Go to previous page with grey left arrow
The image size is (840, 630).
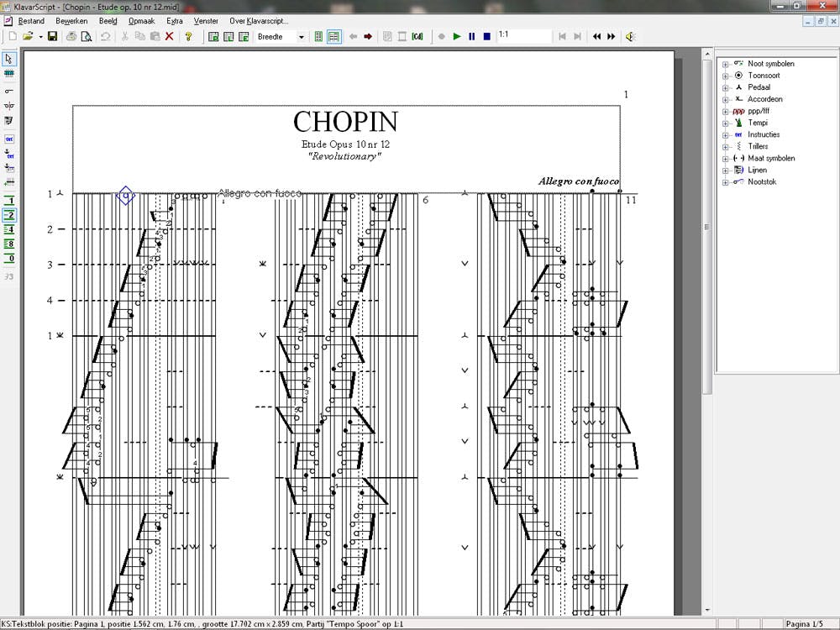353,36
